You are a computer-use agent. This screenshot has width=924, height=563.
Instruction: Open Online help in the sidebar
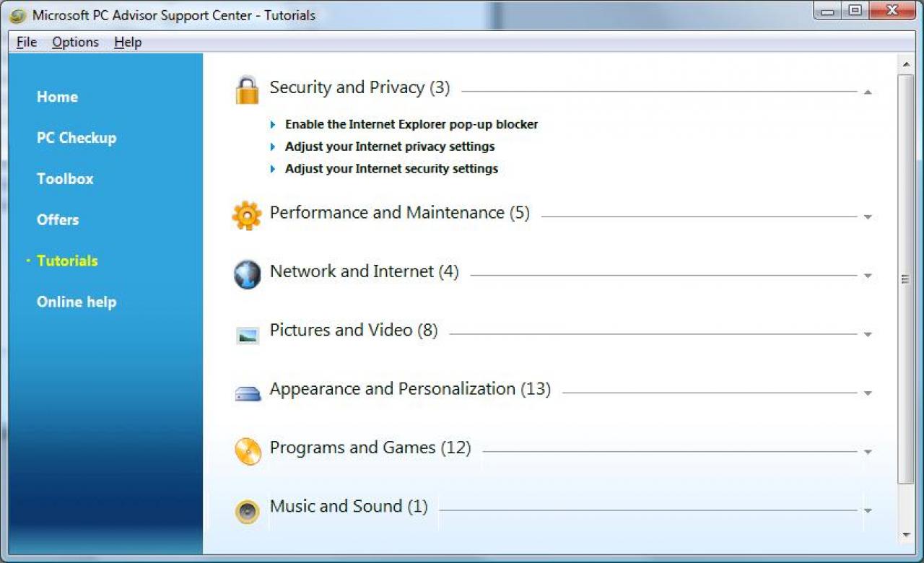[77, 302]
